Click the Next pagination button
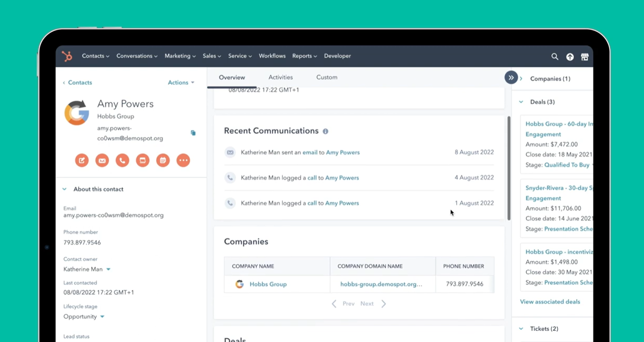Image resolution: width=644 pixels, height=342 pixels. [367, 304]
